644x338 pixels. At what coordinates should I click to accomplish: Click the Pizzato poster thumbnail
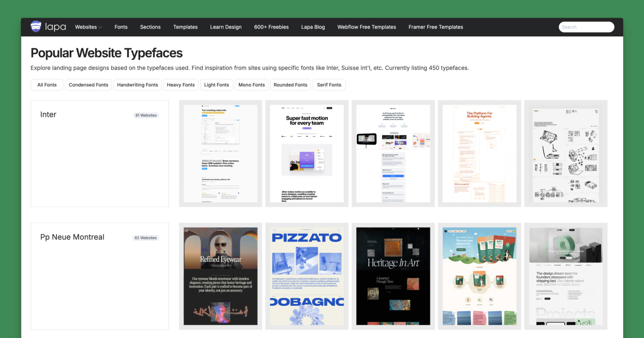click(306, 276)
